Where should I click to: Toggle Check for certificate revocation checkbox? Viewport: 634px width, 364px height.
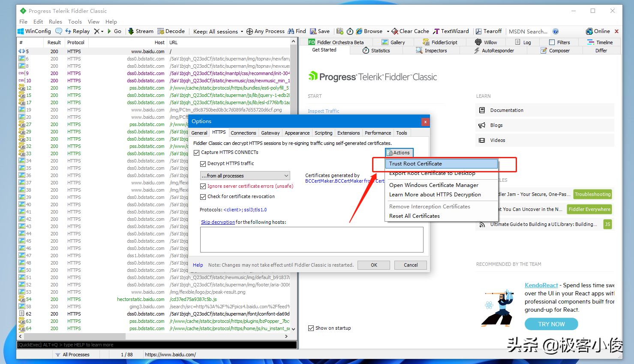[203, 197]
